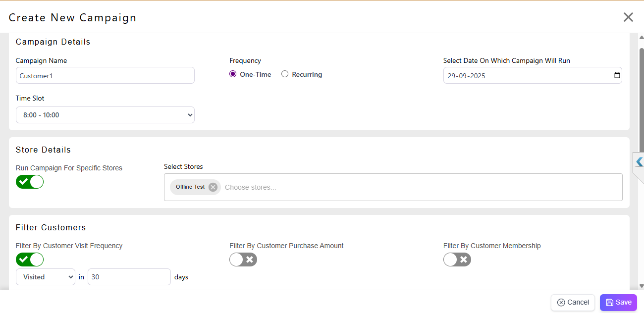
Task: Disable Run Campaign For Specific Stores toggle
Action: point(30,182)
